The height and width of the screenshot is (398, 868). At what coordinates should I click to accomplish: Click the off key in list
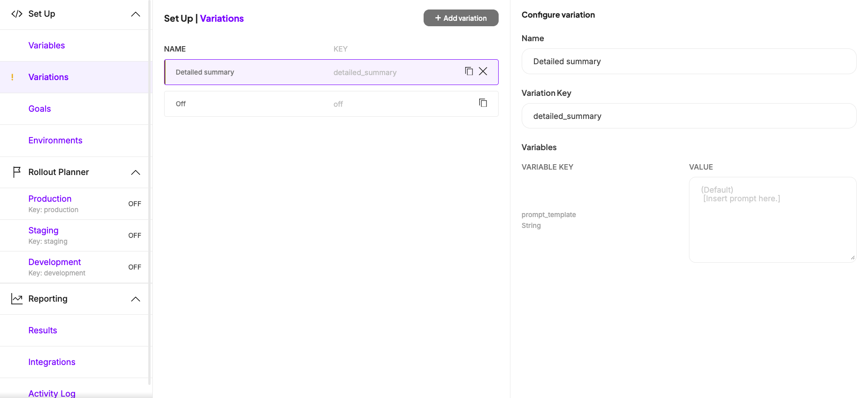tap(338, 104)
